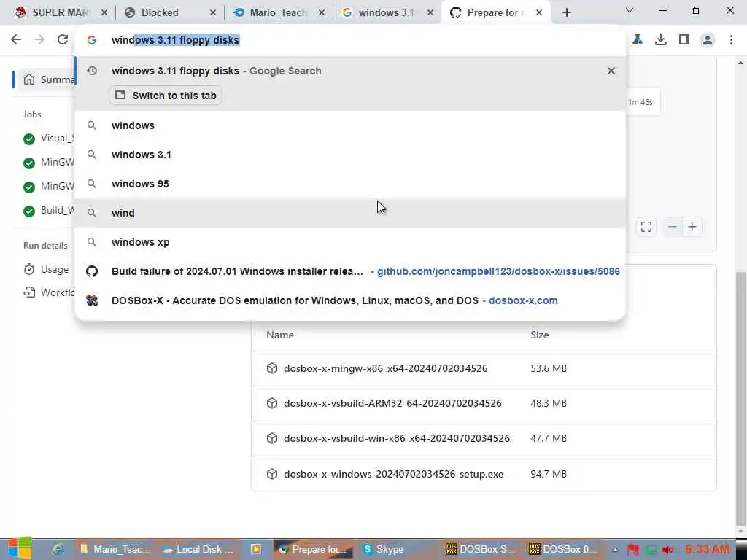
Task: Select the 'windows 3.1' search suggestion
Action: pos(350,155)
